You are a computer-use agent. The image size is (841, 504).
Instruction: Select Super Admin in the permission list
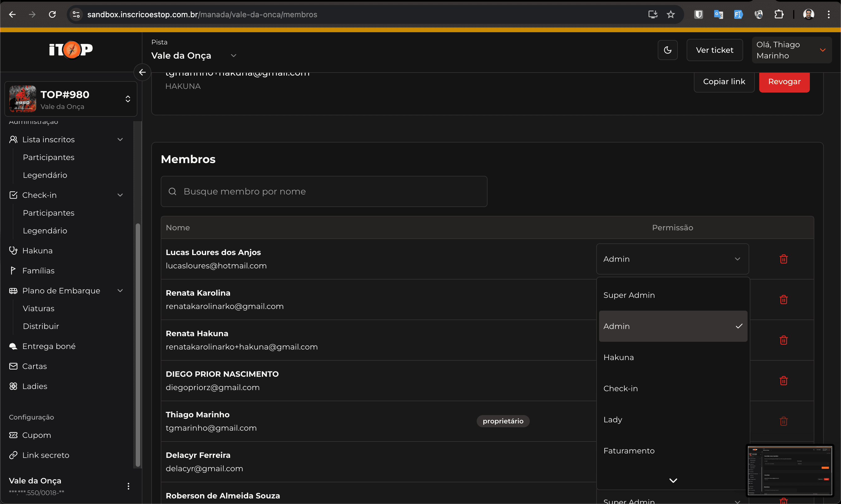click(673, 295)
